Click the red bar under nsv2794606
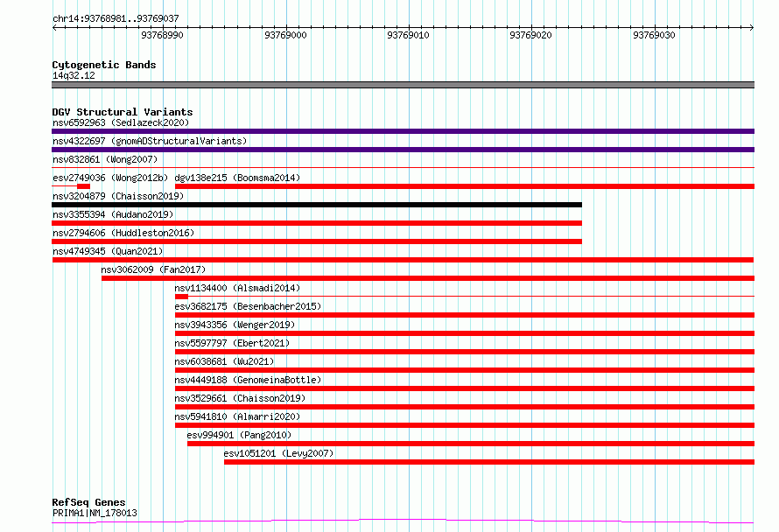This screenshot has width=779, height=532. point(317,241)
